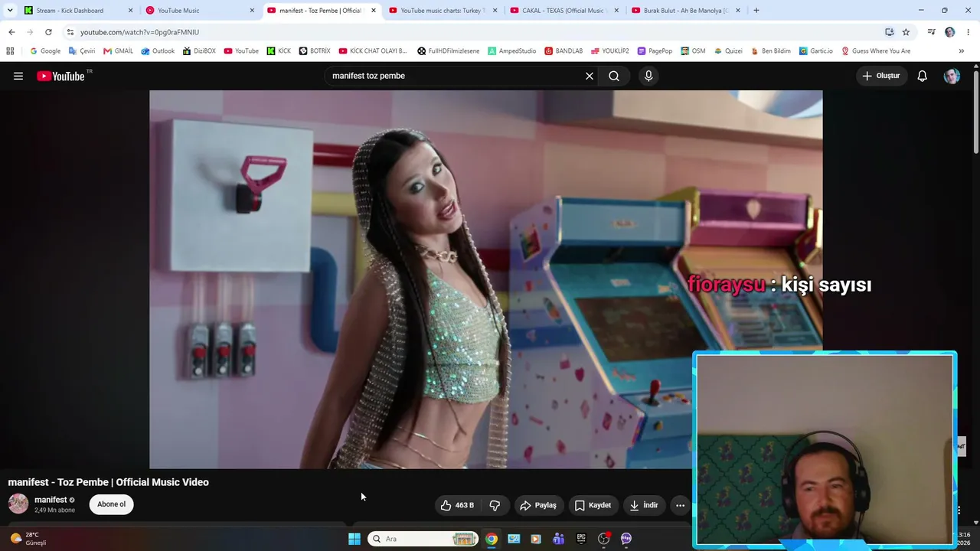Open a new browser tab
This screenshot has width=980, height=551.
click(x=756, y=11)
